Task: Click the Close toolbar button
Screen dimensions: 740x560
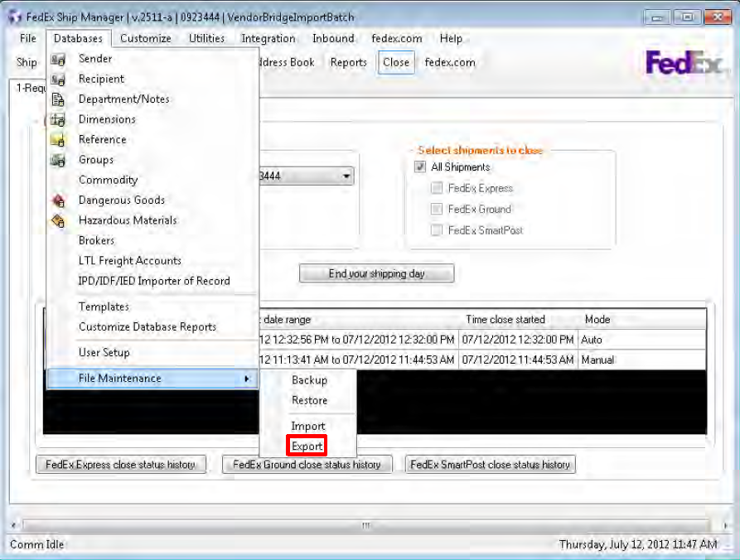Action: pos(396,62)
